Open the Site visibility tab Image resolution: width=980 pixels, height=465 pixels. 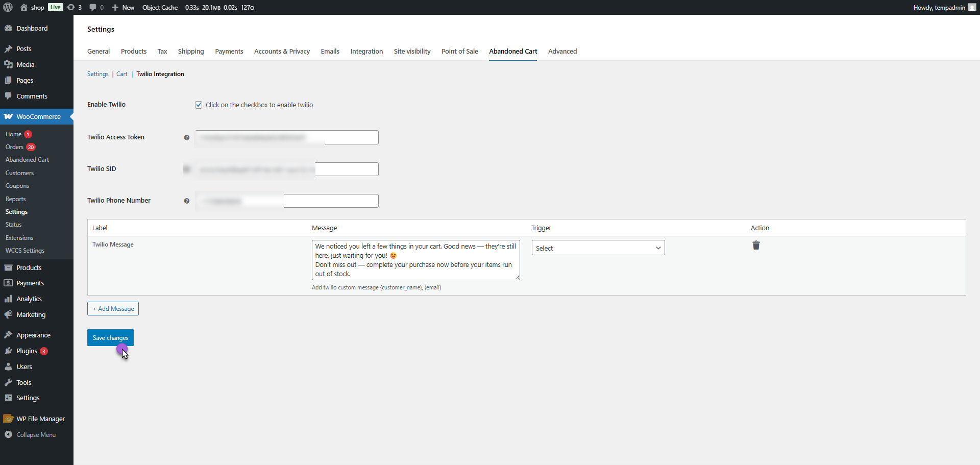click(x=412, y=51)
